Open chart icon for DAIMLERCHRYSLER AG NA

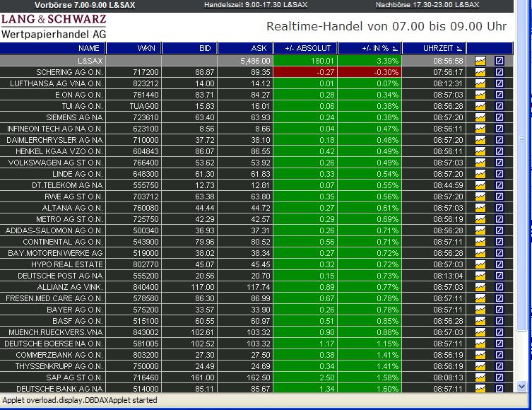pyautogui.click(x=480, y=140)
